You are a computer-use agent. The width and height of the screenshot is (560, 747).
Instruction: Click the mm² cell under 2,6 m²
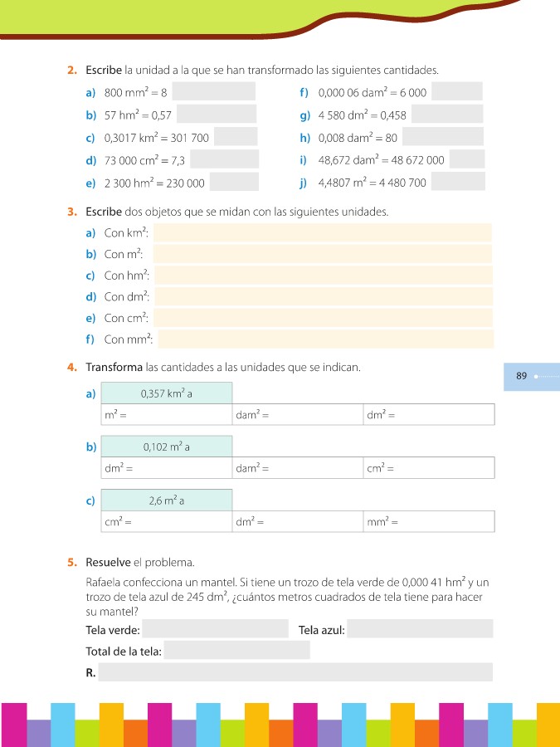point(429,522)
